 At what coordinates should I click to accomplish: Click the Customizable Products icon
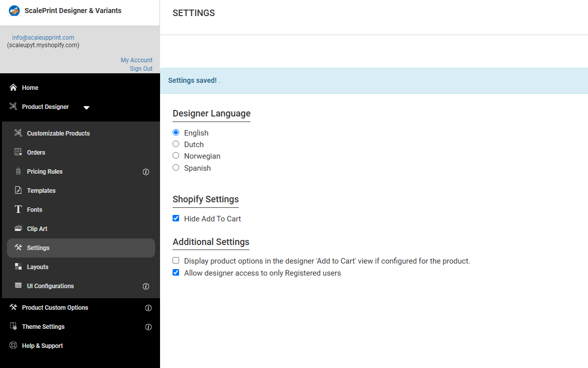click(18, 133)
